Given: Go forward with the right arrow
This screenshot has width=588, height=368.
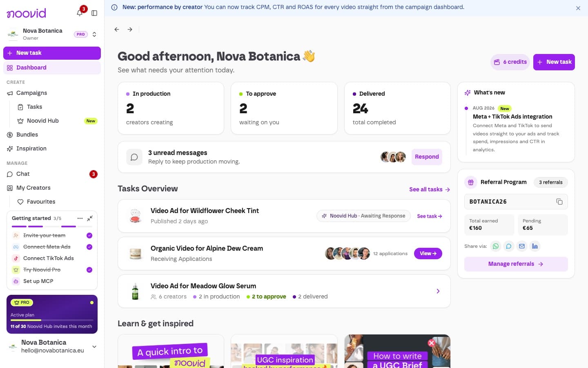Looking at the screenshot, I should pyautogui.click(x=130, y=29).
